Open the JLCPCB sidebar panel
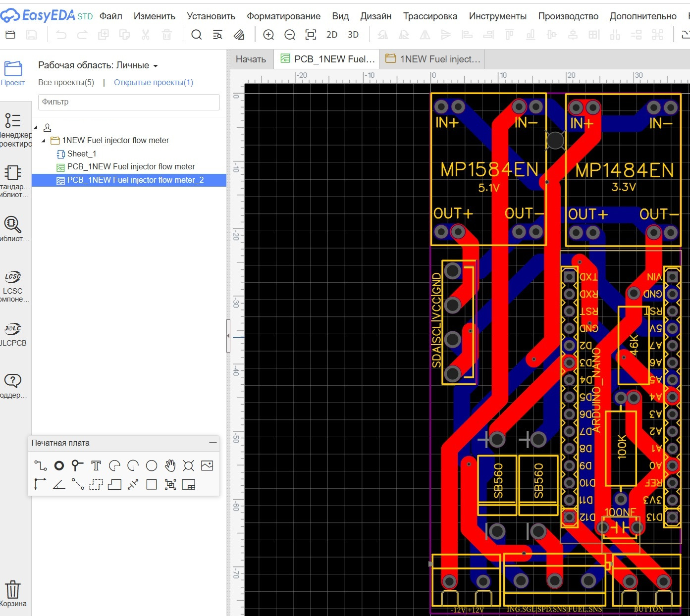The height and width of the screenshot is (616, 690). [x=13, y=334]
